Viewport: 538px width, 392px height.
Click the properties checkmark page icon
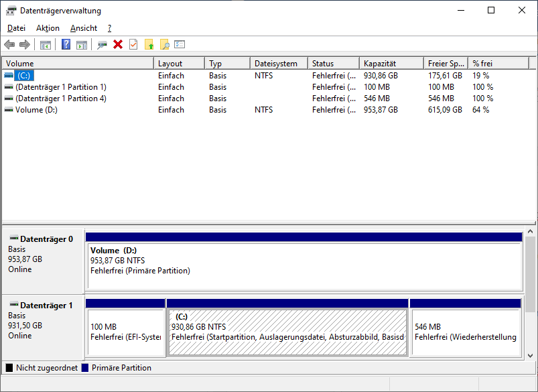(133, 44)
